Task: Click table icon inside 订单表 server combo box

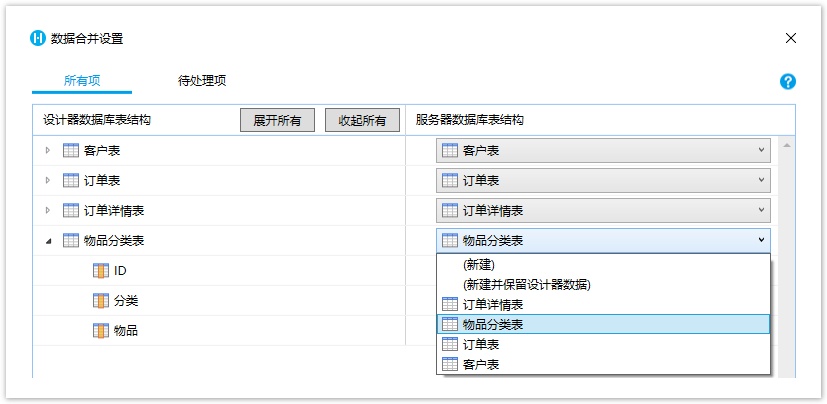Action: coord(450,181)
